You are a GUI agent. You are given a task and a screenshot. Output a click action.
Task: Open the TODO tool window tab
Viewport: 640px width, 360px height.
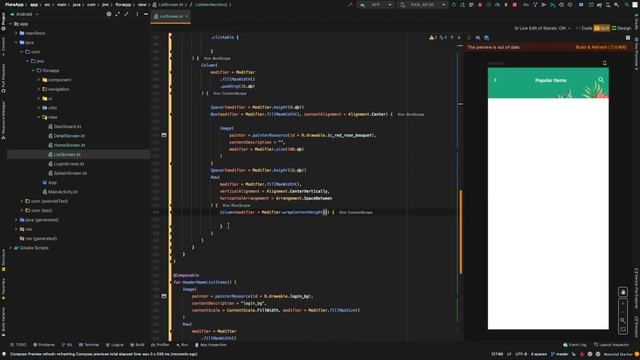coord(18,345)
